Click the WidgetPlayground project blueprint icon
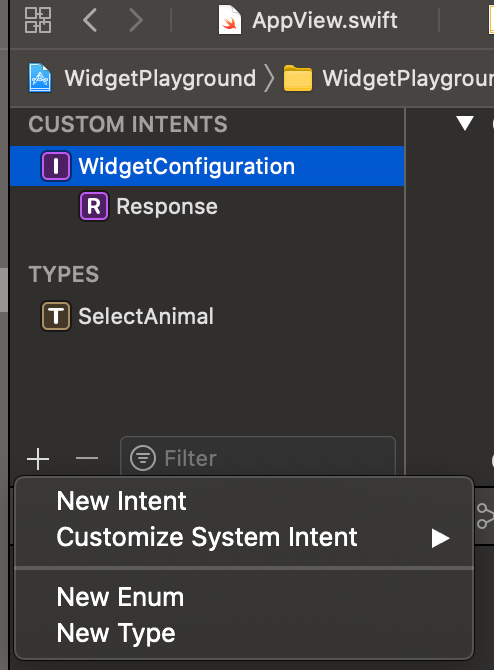 click(40, 78)
